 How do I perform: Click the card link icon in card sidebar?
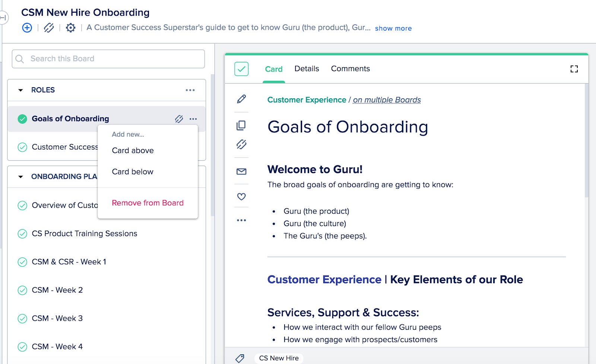[241, 144]
